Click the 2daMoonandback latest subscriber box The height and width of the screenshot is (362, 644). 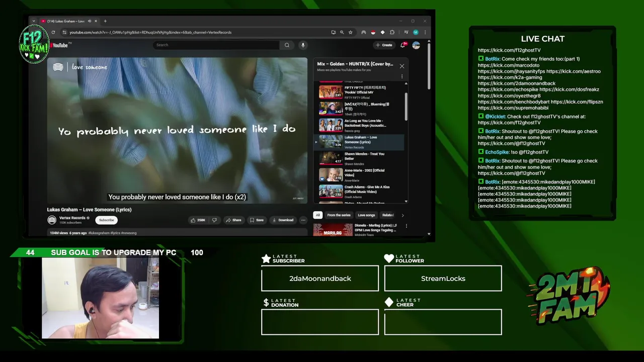click(320, 279)
